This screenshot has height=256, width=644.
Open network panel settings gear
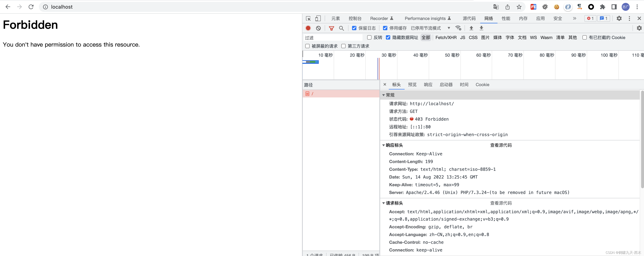click(639, 28)
